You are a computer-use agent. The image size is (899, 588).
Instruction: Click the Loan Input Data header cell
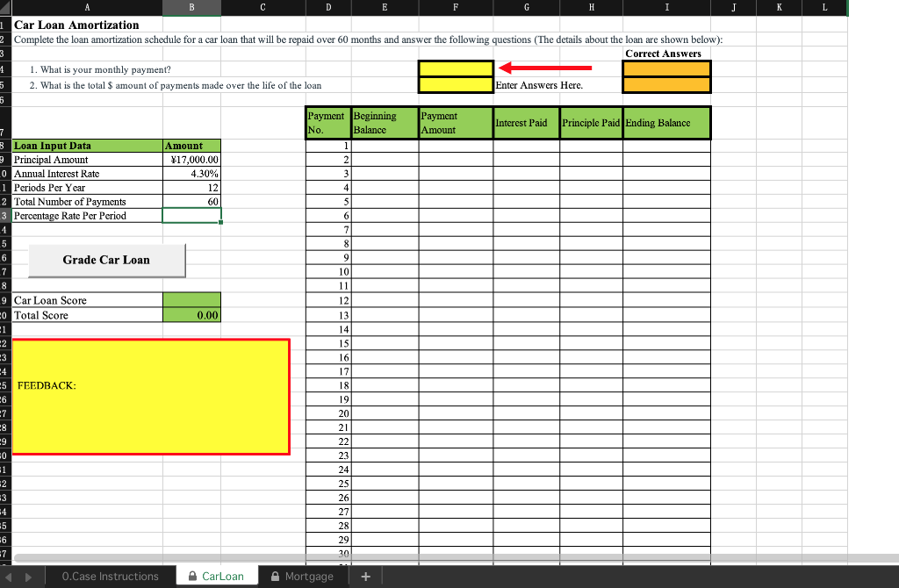point(87,146)
